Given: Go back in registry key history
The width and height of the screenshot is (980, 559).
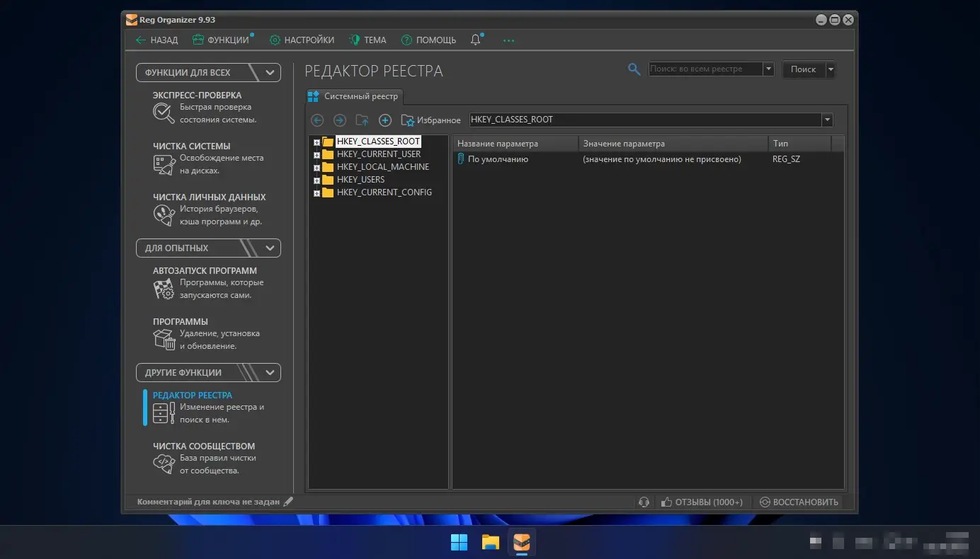Looking at the screenshot, I should (317, 120).
